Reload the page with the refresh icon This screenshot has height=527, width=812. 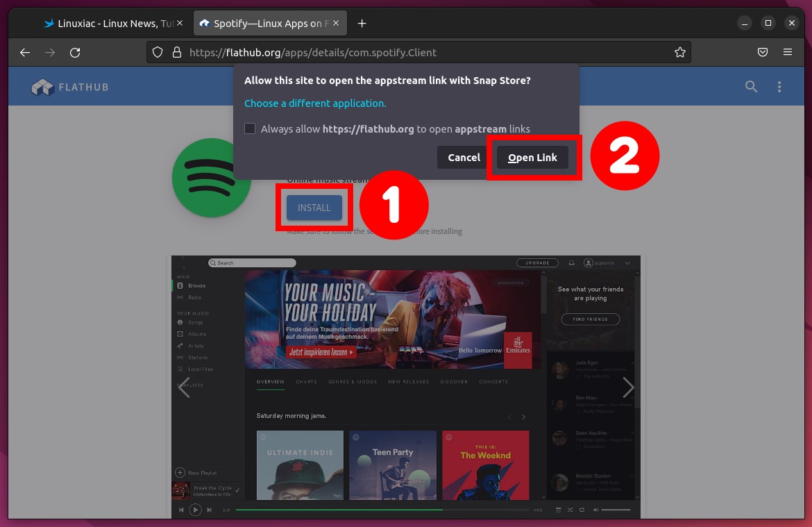[75, 52]
